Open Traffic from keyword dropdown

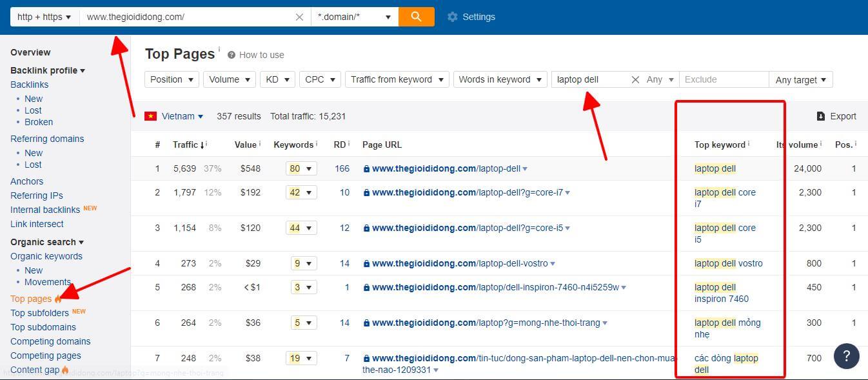(397, 79)
